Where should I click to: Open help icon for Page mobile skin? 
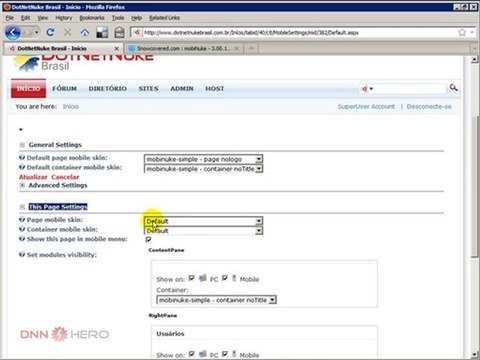pyautogui.click(x=22, y=219)
